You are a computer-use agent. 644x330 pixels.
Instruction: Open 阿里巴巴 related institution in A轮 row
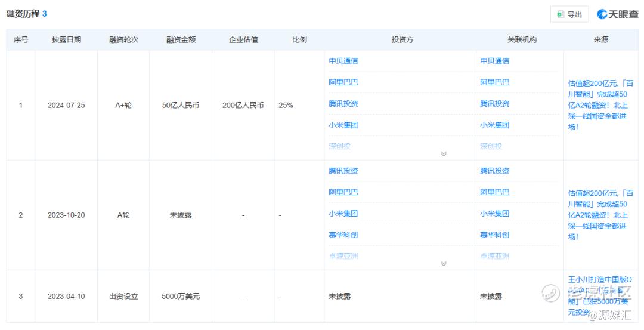[x=495, y=192]
